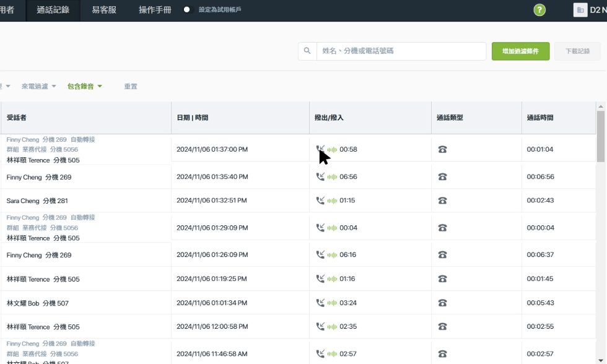
Task: Play recording waveform for 01:01:34 PM call
Action: point(332,303)
